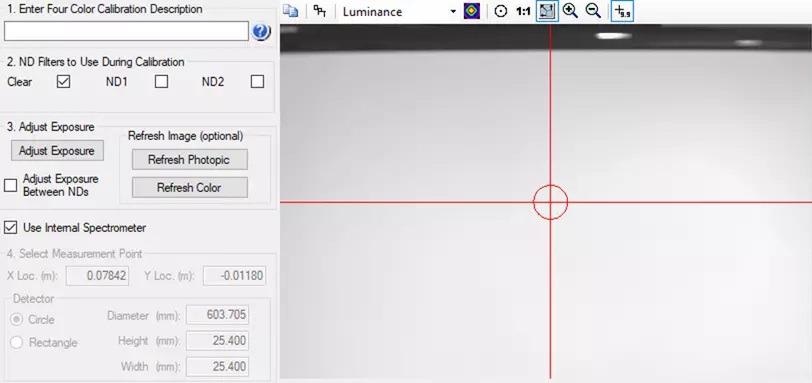Check the ND2 filter checkbox
Screen dimensions: 812x383
257,82
